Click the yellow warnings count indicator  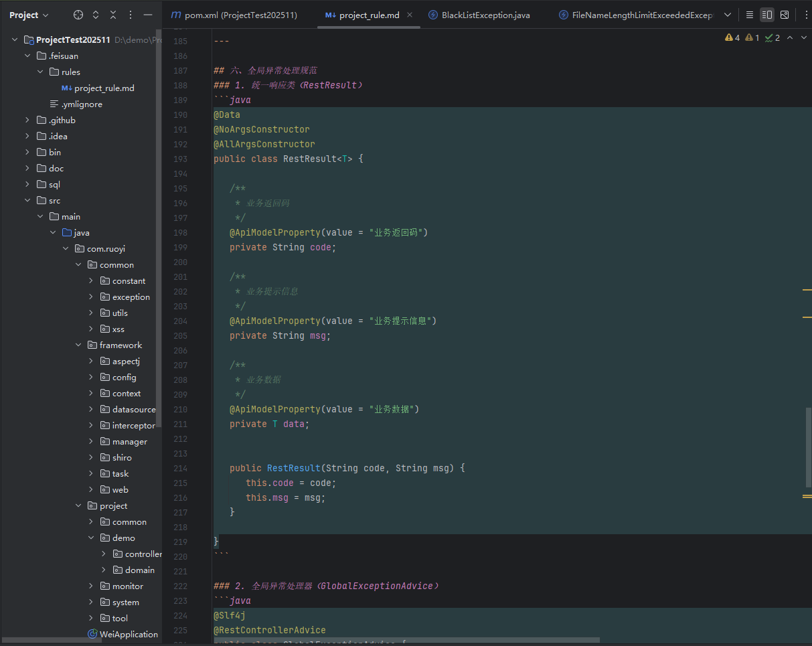tap(732, 38)
